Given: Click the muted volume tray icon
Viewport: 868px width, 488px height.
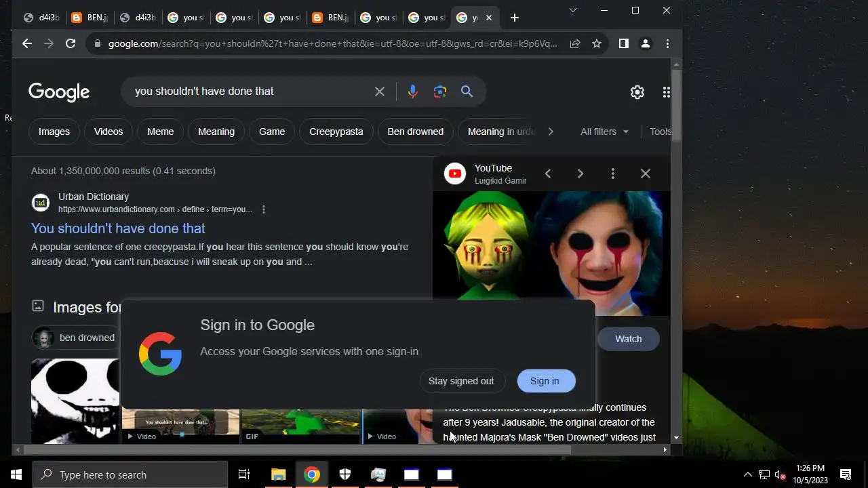Looking at the screenshot, I should click(x=780, y=474).
